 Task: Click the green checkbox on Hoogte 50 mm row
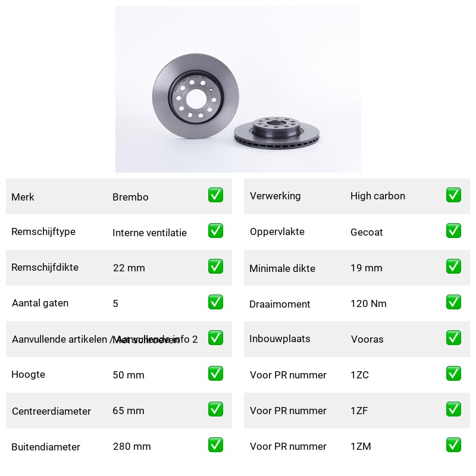point(215,374)
